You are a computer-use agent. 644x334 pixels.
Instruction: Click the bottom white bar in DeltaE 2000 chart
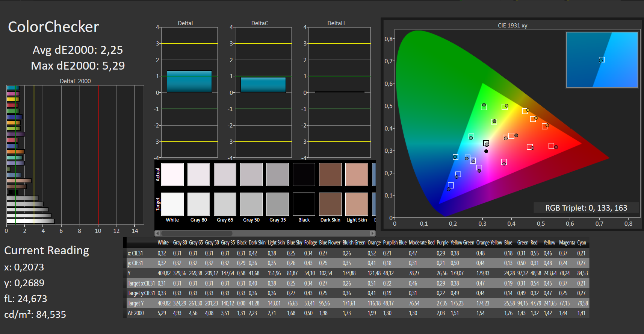point(30,221)
